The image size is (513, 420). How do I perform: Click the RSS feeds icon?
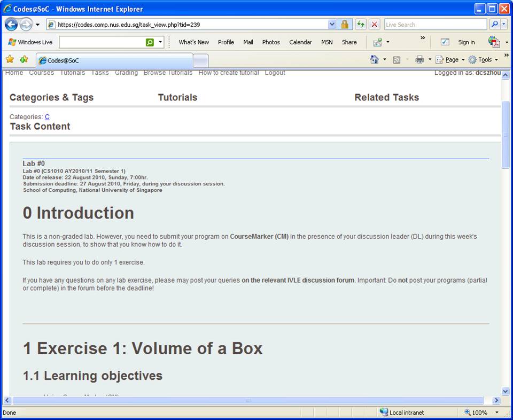397,60
